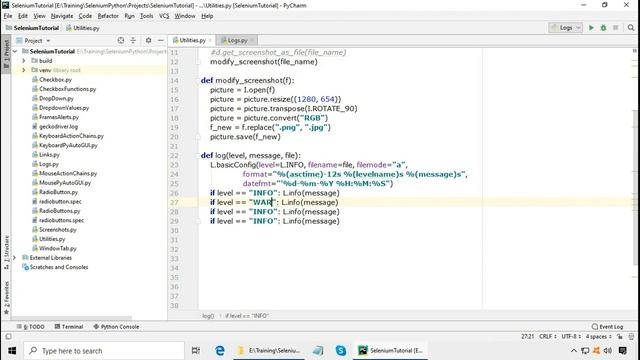The height and width of the screenshot is (360, 640).
Task: Toggle the Structure sidebar panel
Action: click(6, 252)
